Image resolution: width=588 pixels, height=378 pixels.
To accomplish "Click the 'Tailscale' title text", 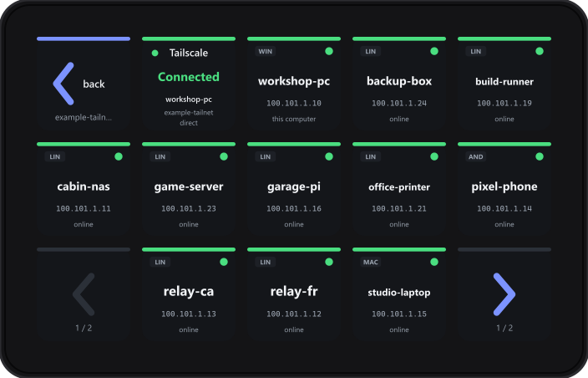I will click(x=189, y=53).
